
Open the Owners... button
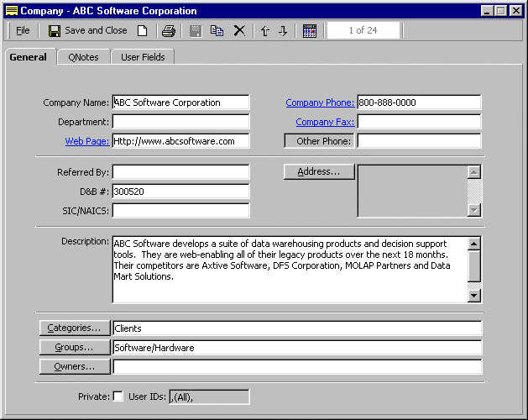[75, 366]
